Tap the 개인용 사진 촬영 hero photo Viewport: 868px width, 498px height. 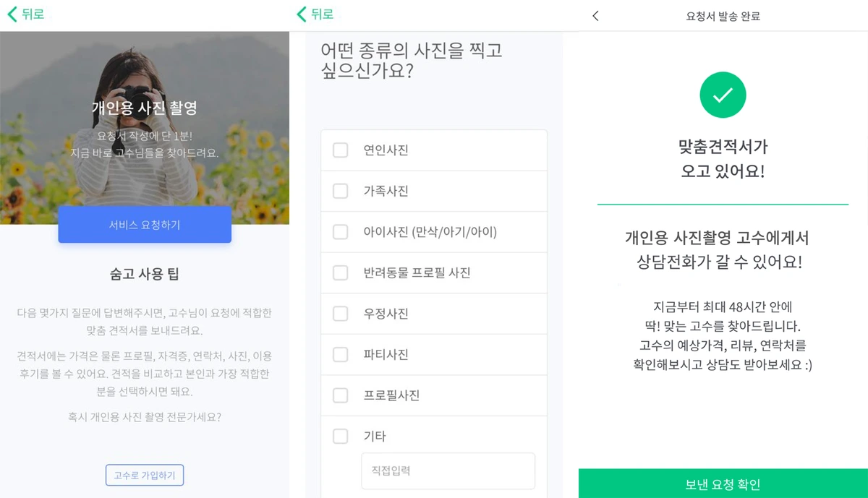click(x=145, y=128)
